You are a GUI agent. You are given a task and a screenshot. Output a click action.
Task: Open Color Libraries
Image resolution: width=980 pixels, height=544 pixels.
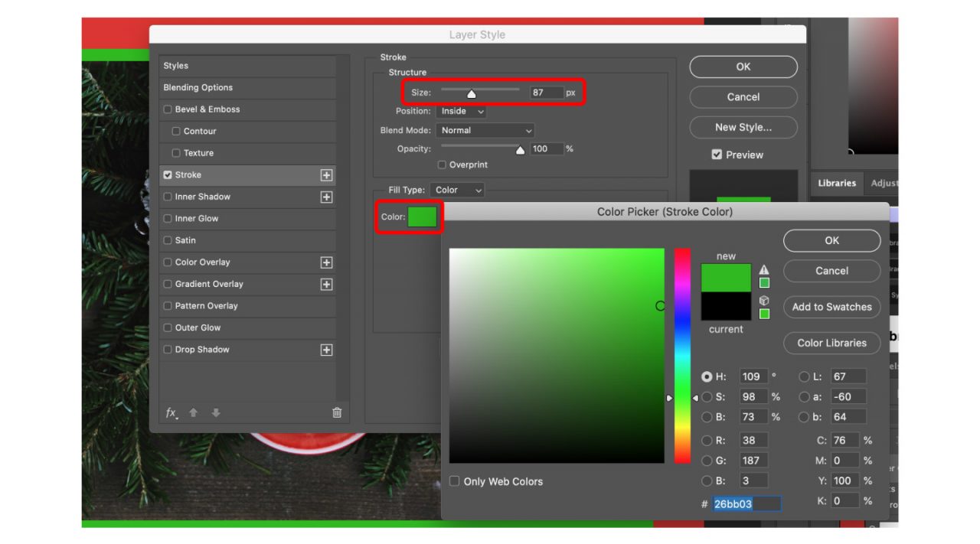tap(831, 343)
